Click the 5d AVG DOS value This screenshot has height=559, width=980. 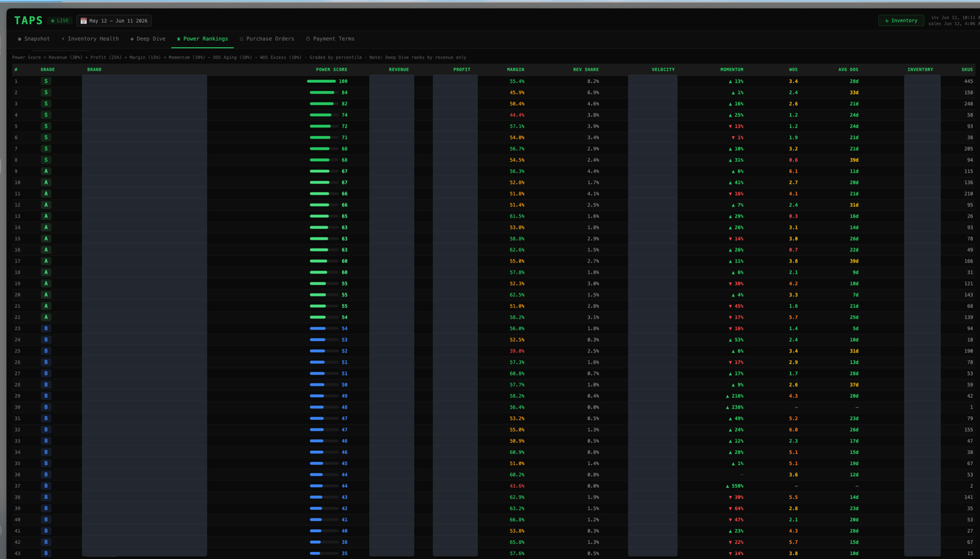(855, 329)
